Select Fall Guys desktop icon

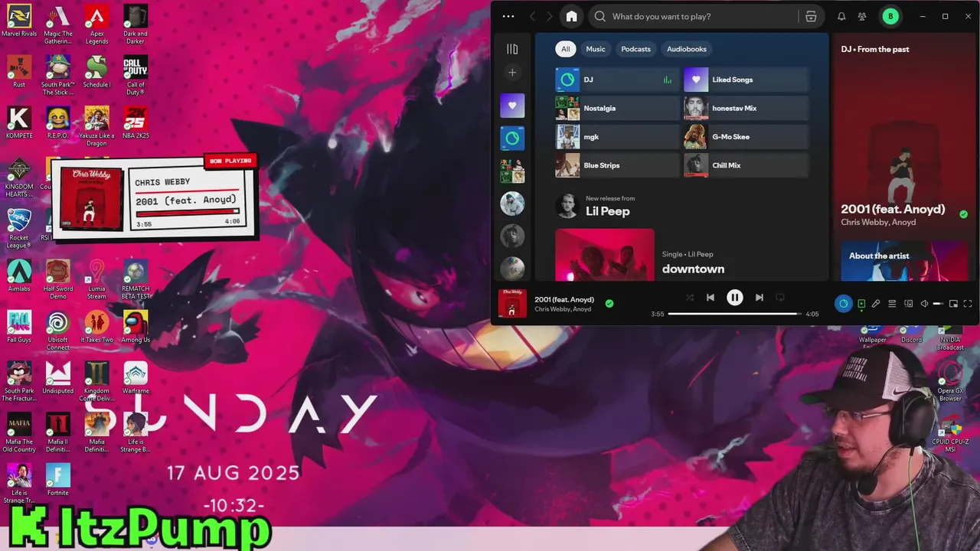click(x=19, y=327)
